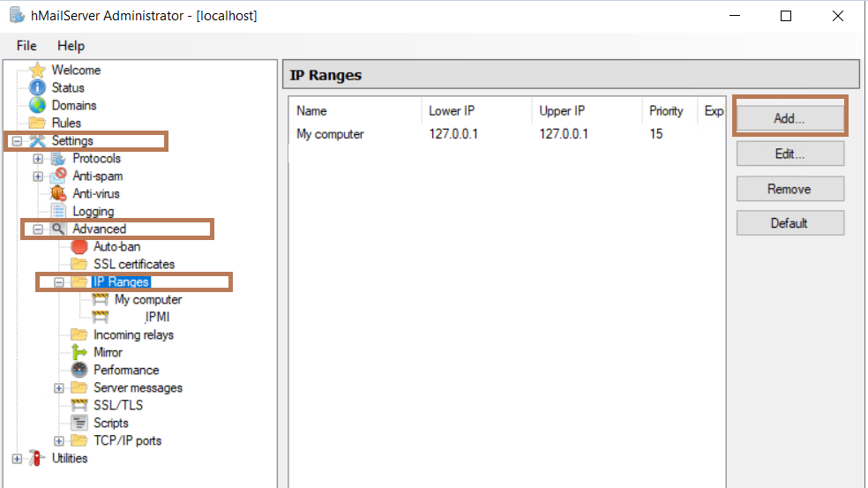Viewport: 868px width, 488px height.
Task: Sort by the Priority column header
Action: pos(670,111)
